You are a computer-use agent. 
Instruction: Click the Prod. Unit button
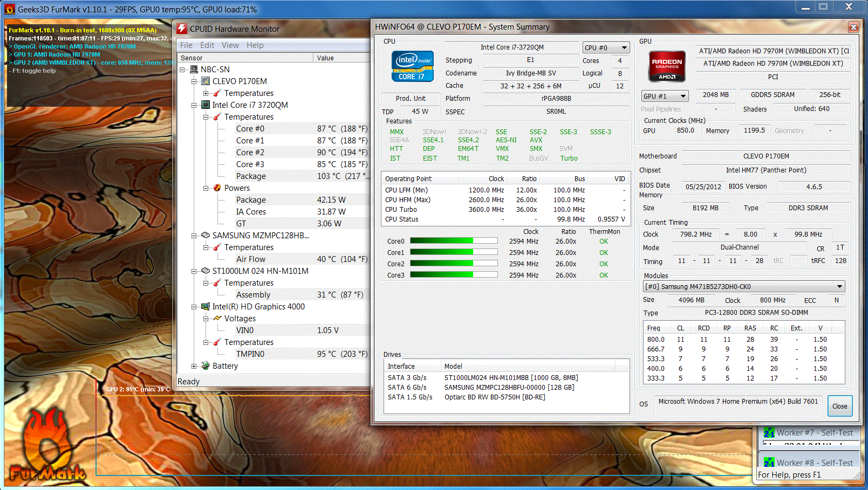(411, 99)
